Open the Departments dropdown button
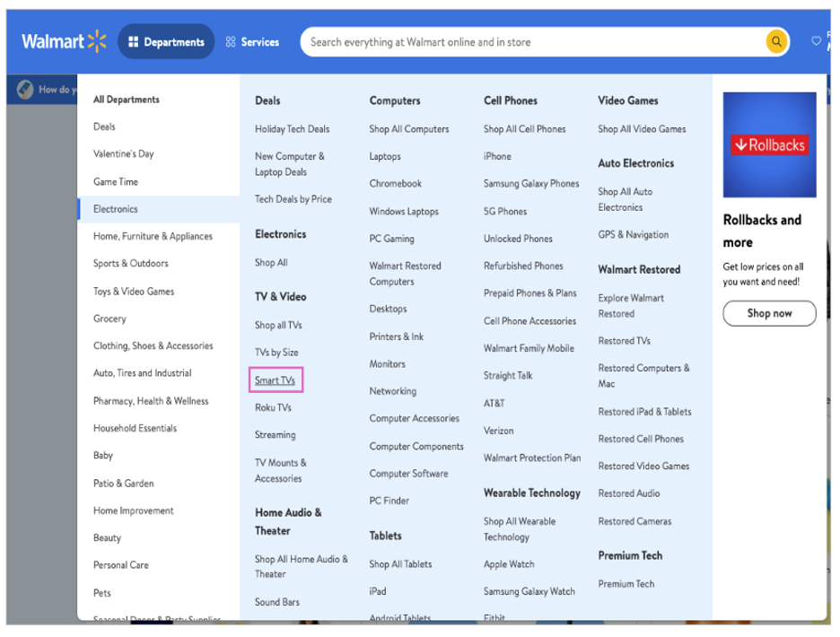 pos(166,41)
